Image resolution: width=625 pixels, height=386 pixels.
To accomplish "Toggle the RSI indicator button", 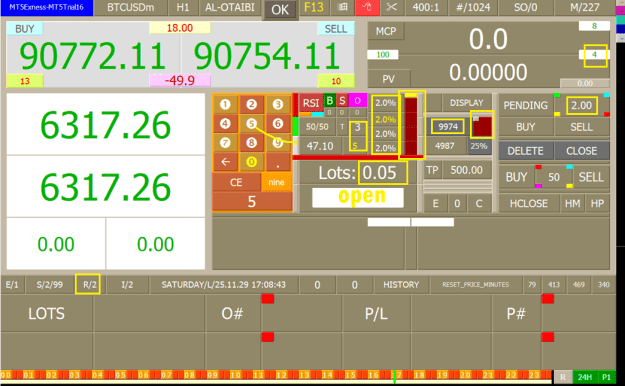I will [311, 103].
